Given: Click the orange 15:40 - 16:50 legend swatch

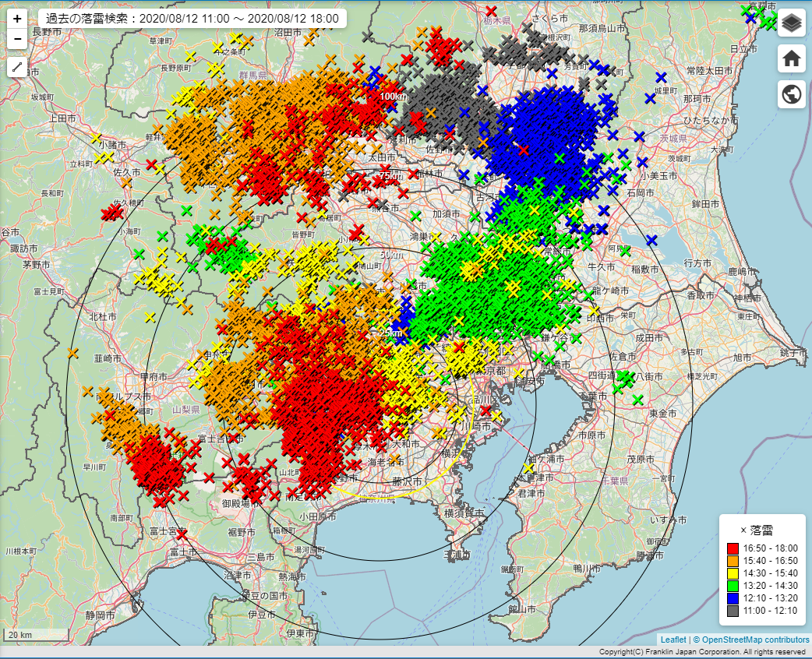Looking at the screenshot, I should (x=733, y=561).
